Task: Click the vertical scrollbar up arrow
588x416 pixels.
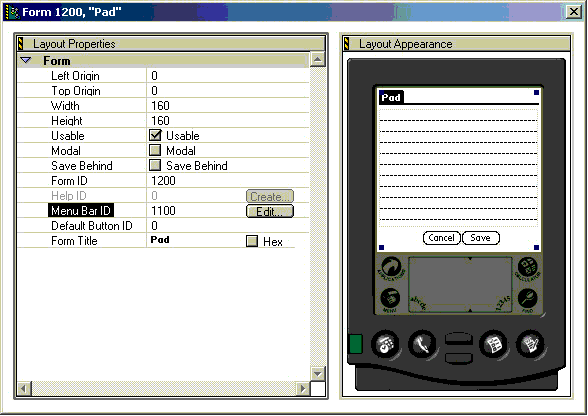Action: (x=318, y=59)
